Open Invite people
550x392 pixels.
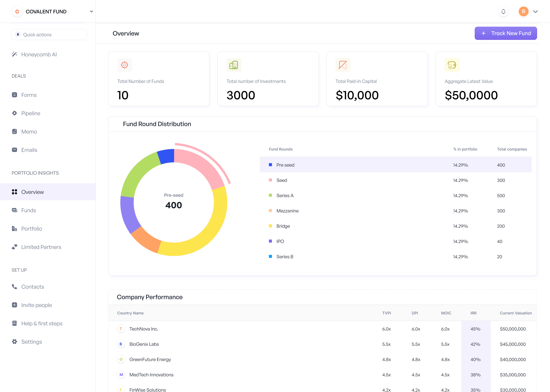36,305
